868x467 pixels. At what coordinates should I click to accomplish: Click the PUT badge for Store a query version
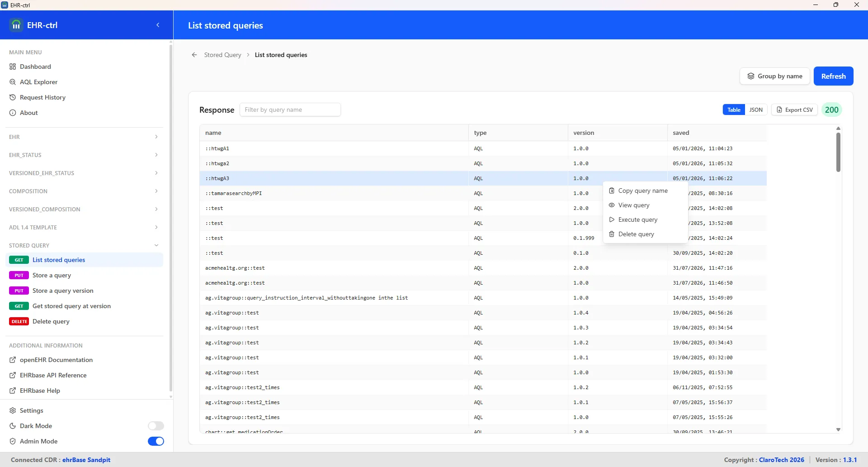click(19, 291)
